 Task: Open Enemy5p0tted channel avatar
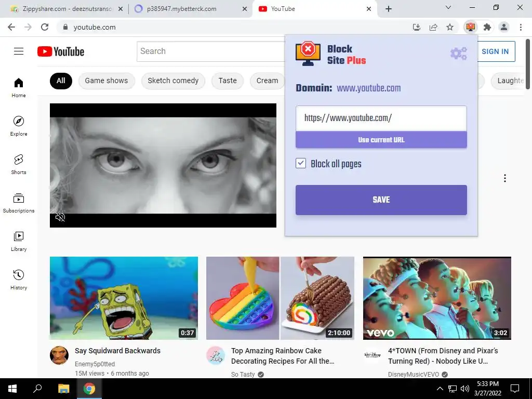pos(59,355)
